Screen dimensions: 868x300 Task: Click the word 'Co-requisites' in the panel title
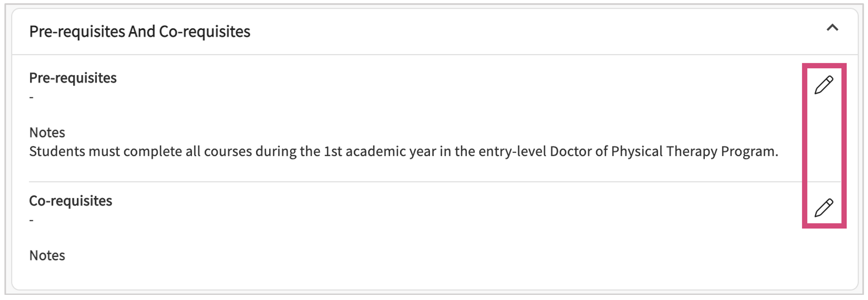[205, 32]
